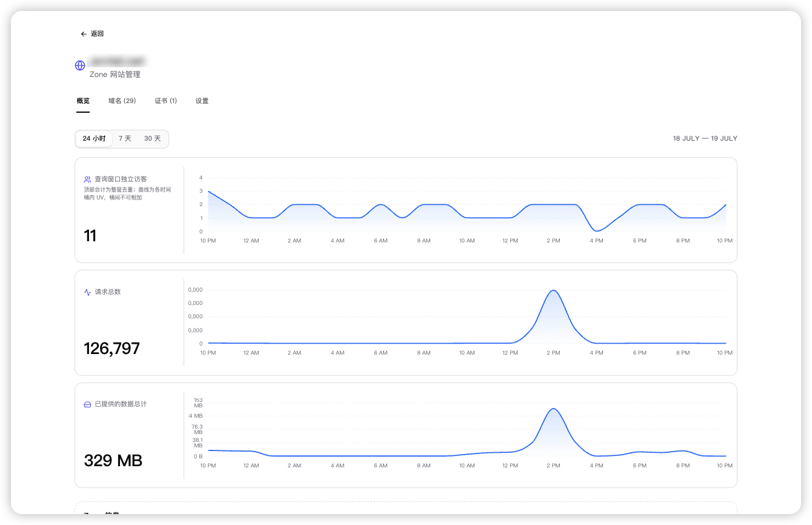The width and height of the screenshot is (812, 525).
Task: Click the blurred site name heading
Action: [x=118, y=61]
